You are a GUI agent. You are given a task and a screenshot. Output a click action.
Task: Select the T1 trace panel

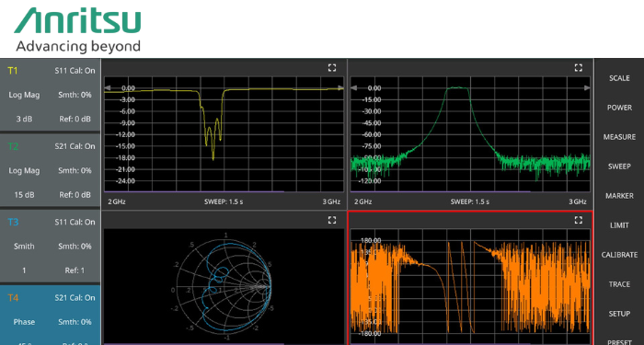tap(50, 95)
